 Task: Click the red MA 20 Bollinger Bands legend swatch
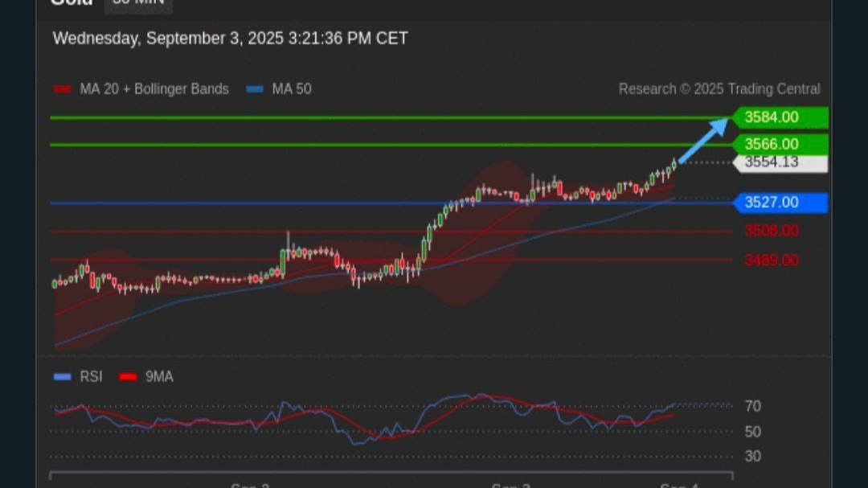point(62,89)
